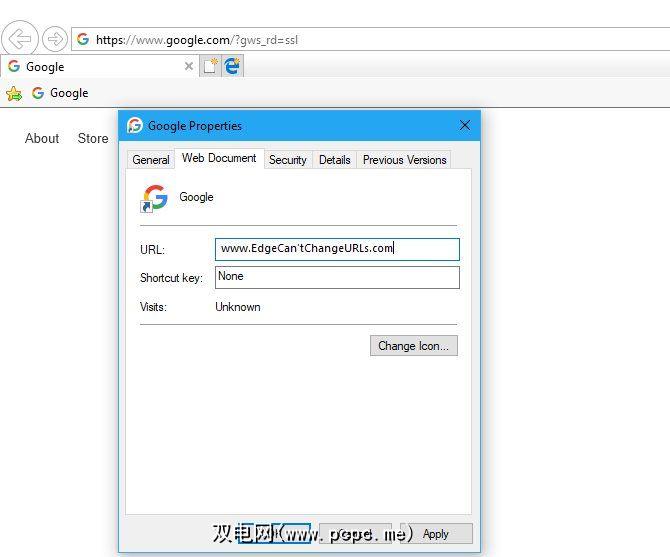Open the Store link on Google page
Image resolution: width=670 pixels, height=557 pixels.
93,138
